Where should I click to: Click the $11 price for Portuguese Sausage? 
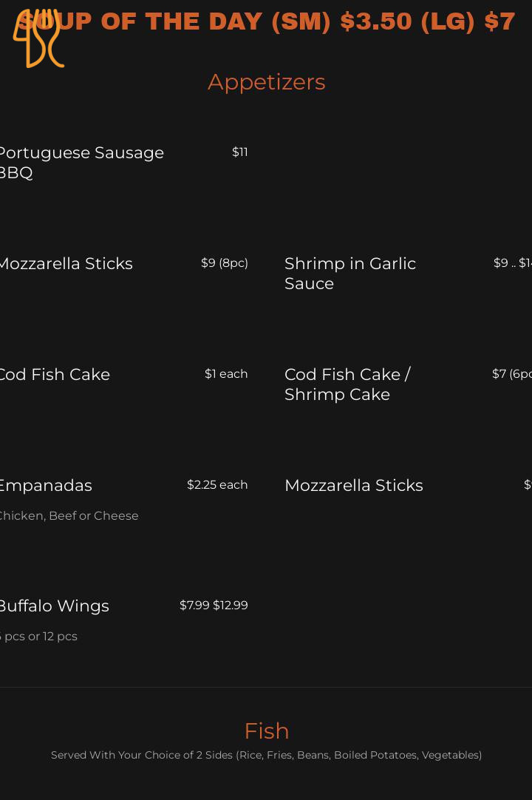click(x=240, y=152)
